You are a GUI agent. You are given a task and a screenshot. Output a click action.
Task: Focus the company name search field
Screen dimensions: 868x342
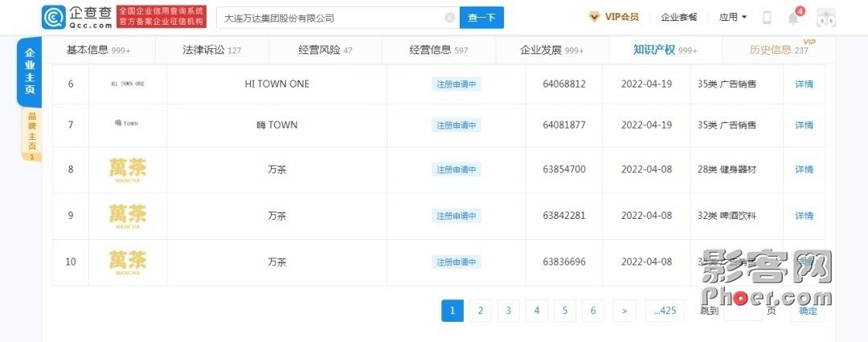click(338, 18)
